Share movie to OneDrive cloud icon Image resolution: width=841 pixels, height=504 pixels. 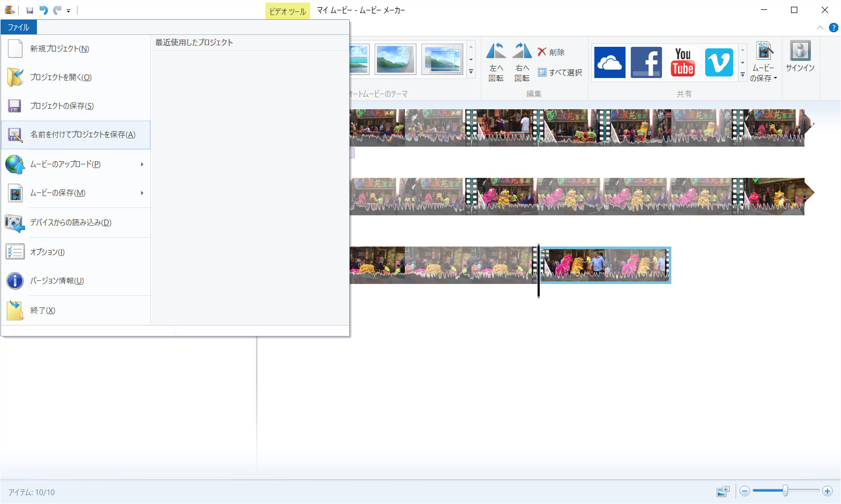point(609,62)
